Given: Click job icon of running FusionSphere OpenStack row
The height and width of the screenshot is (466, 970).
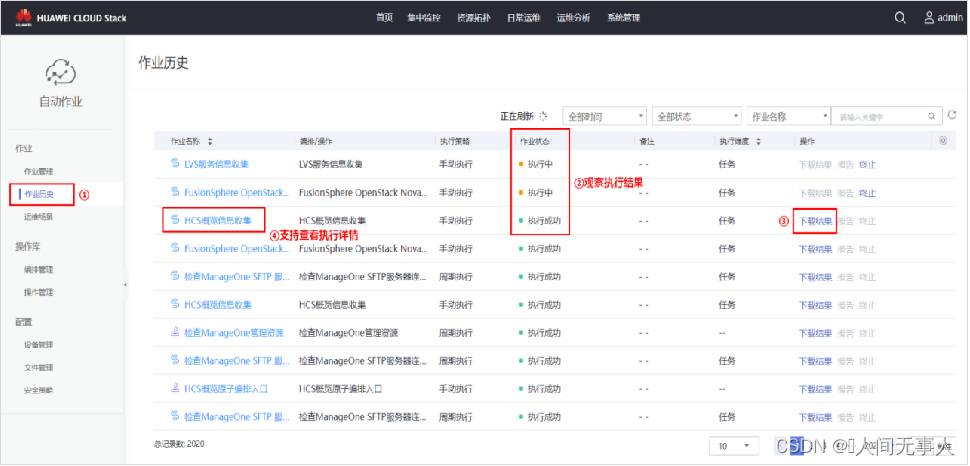Looking at the screenshot, I should tap(175, 192).
